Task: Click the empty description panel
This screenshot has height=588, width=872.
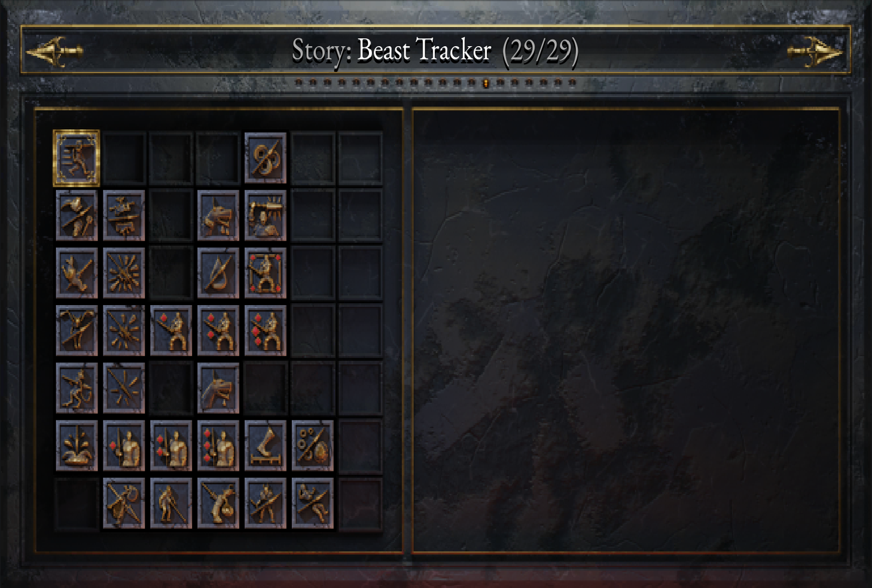Action: coord(626,330)
